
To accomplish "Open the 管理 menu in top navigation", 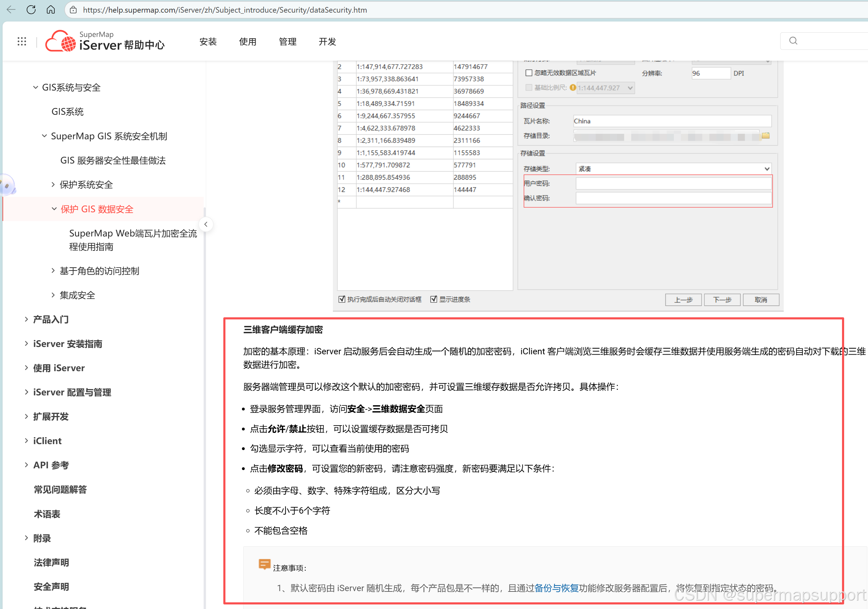I will (288, 42).
